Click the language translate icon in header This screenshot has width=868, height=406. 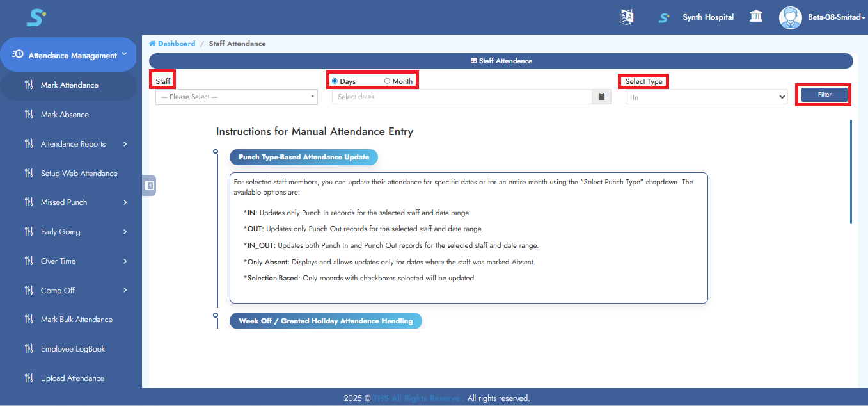point(626,17)
